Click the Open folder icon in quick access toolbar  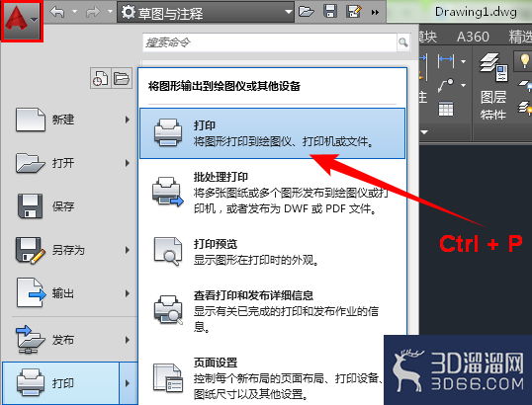307,12
